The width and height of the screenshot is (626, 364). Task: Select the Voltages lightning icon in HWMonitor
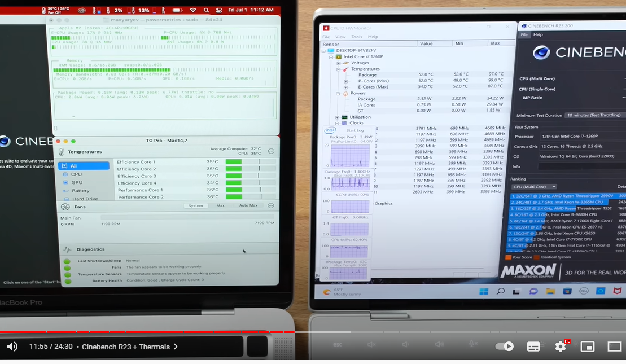(345, 63)
